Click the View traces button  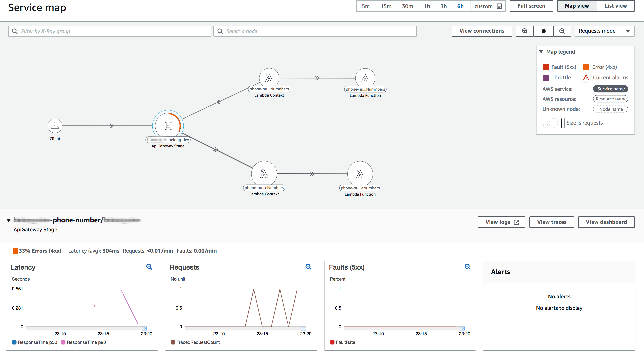click(551, 222)
